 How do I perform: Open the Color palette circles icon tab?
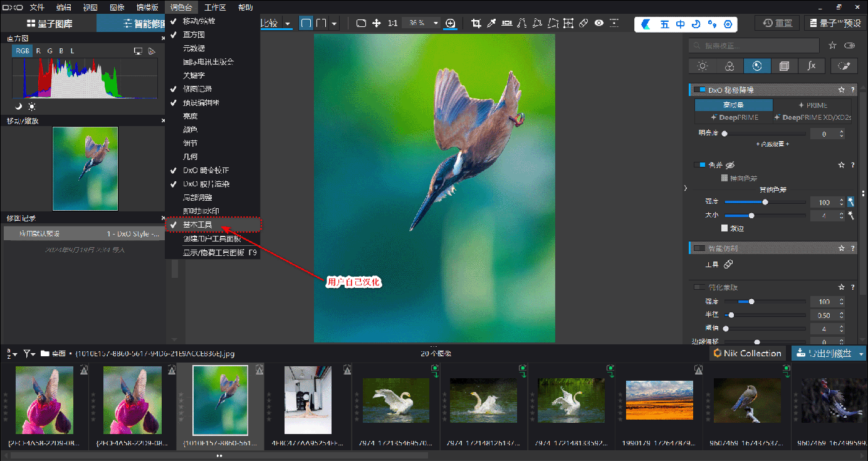[x=729, y=66]
